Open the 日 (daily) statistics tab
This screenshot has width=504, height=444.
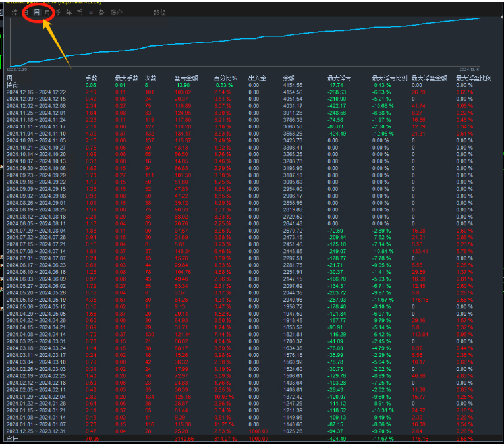click(25, 13)
